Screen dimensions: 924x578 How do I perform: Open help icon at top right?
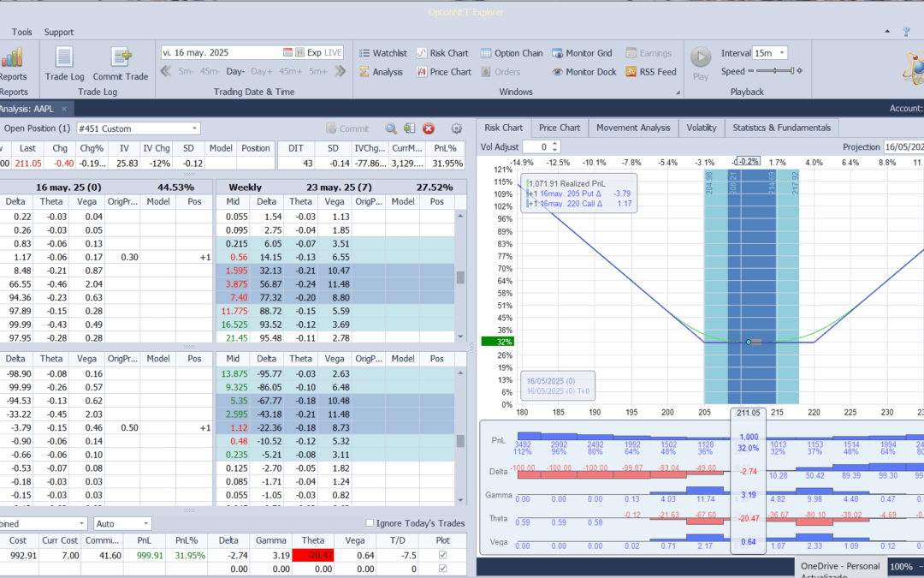click(x=906, y=32)
